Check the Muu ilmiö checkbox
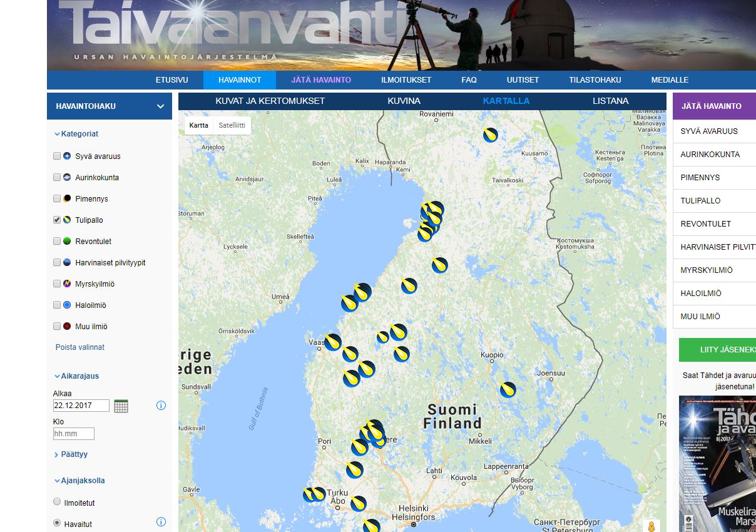Image resolution: width=756 pixels, height=532 pixels. point(57,327)
